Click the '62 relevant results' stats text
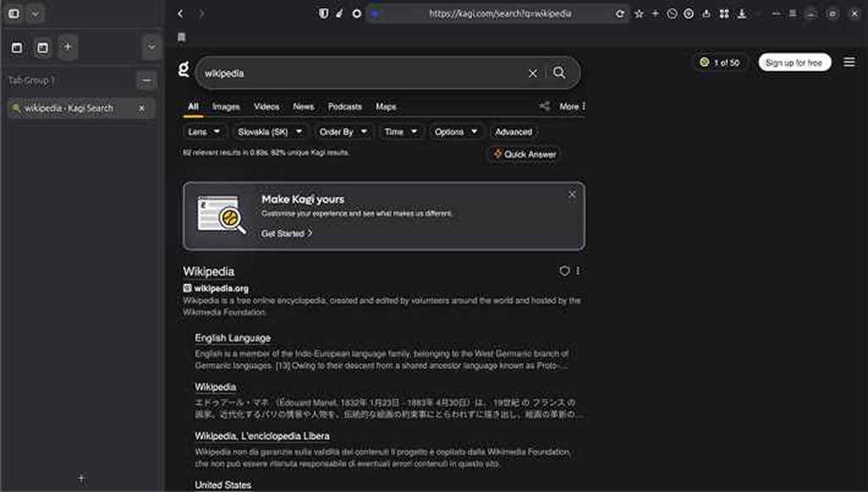Viewport: 868px width, 492px height. coord(265,153)
